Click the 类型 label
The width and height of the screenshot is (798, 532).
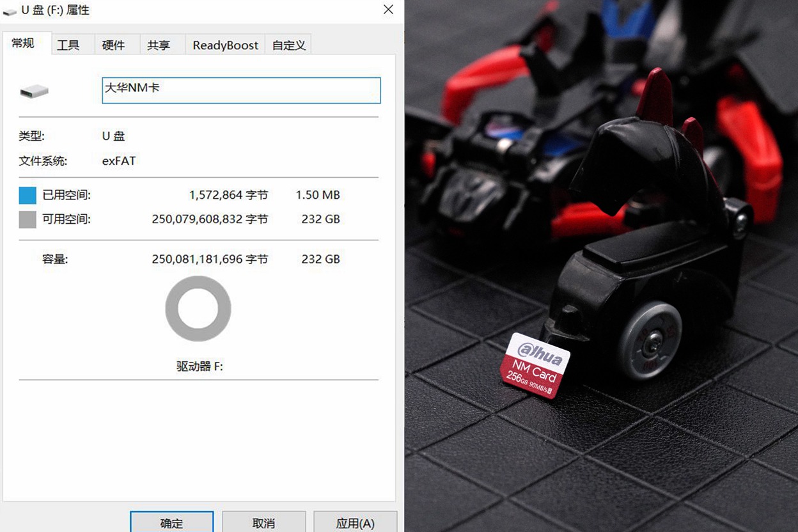32,136
